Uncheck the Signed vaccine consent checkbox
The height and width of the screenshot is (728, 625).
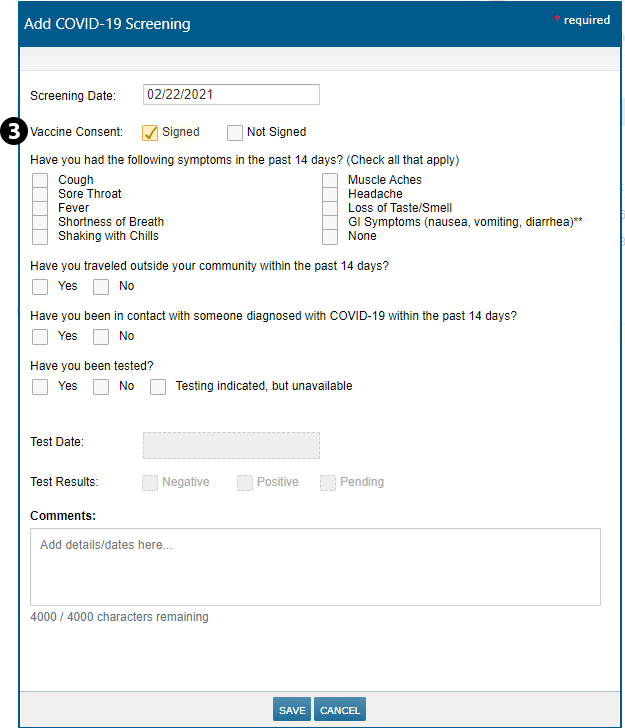click(150, 133)
